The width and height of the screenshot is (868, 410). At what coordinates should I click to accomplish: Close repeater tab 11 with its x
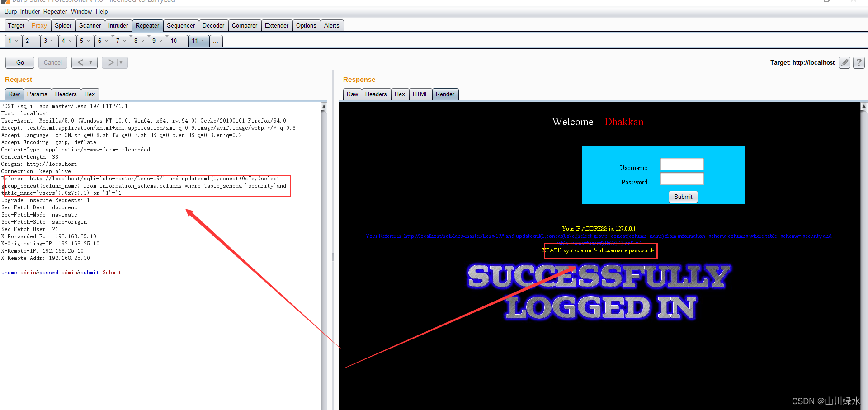pyautogui.click(x=203, y=41)
